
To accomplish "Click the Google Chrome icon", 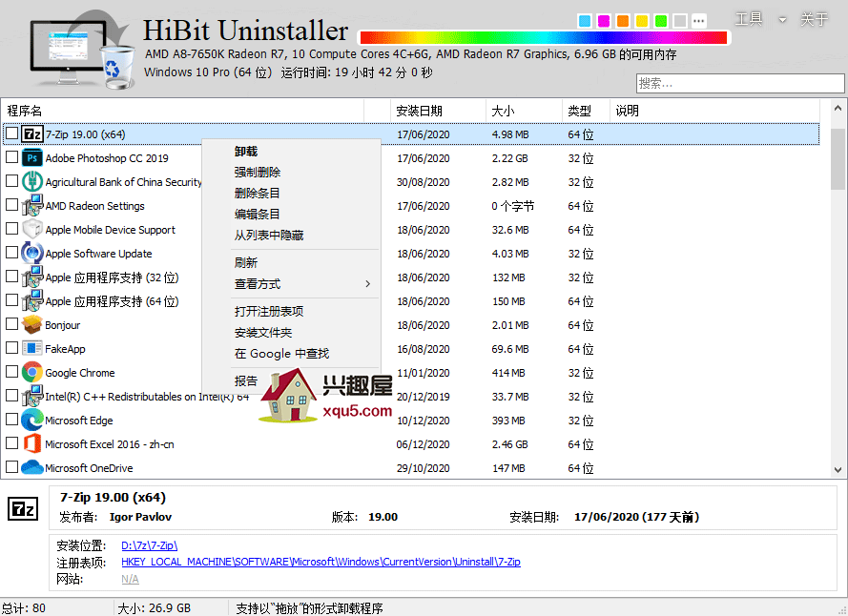I will pyautogui.click(x=31, y=372).
